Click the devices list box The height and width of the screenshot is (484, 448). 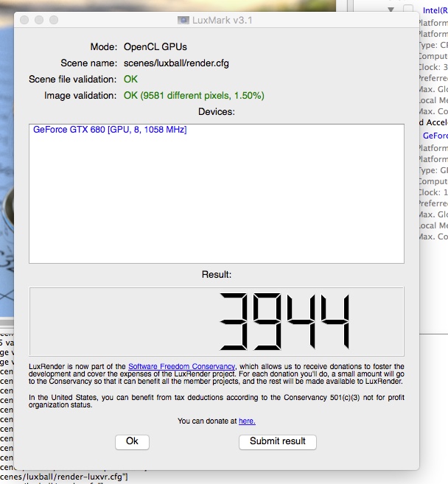coord(217,194)
